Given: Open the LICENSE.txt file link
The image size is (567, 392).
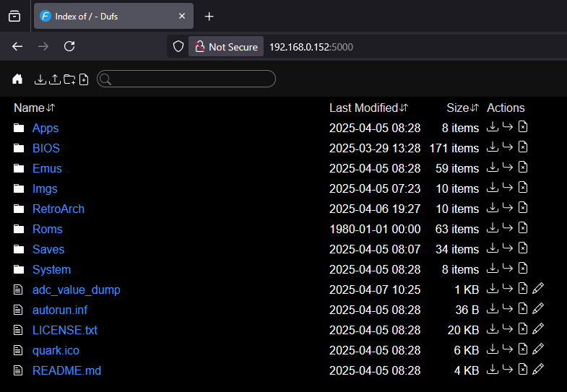Looking at the screenshot, I should pyautogui.click(x=65, y=330).
